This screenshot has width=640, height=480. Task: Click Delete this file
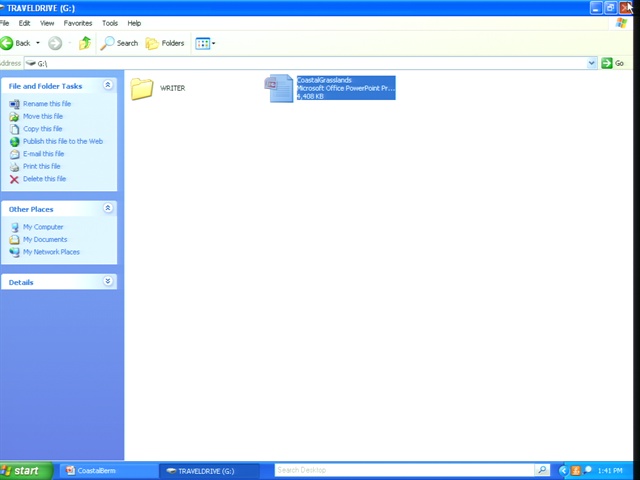[x=44, y=179]
